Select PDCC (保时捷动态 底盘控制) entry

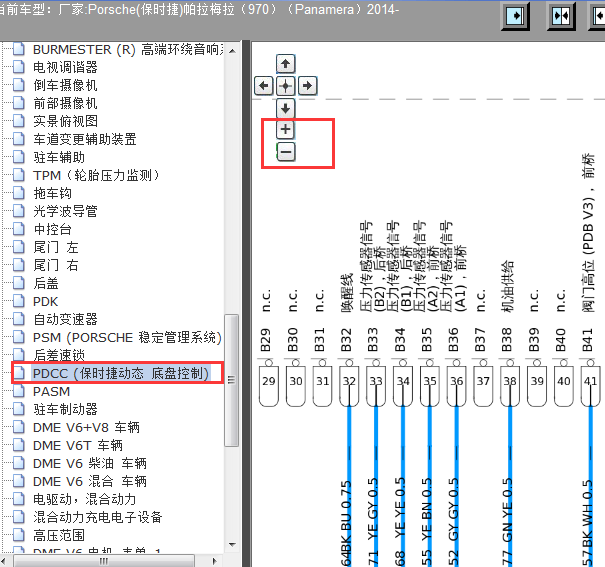(121, 373)
